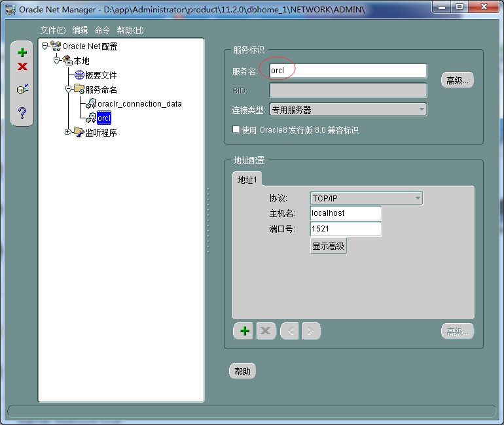Viewport: 504px width, 425px height.
Task: Click the 帮助 button at bottom
Action: (242, 371)
